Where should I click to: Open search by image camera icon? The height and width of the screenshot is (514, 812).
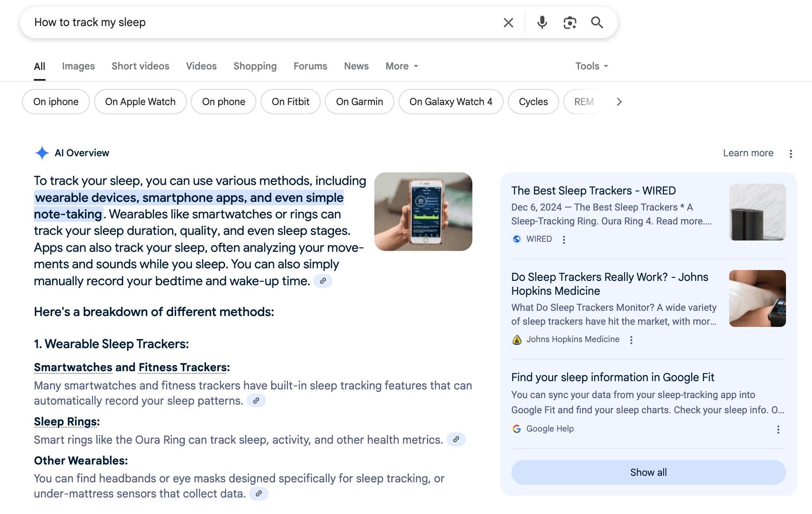pos(570,23)
